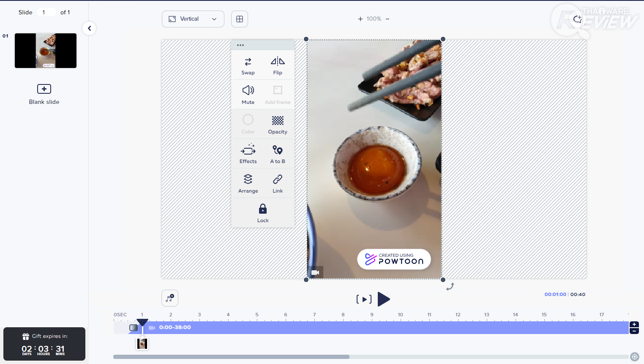Click the 00:01:00 current time readout
The height and width of the screenshot is (364, 644).
coord(555,294)
